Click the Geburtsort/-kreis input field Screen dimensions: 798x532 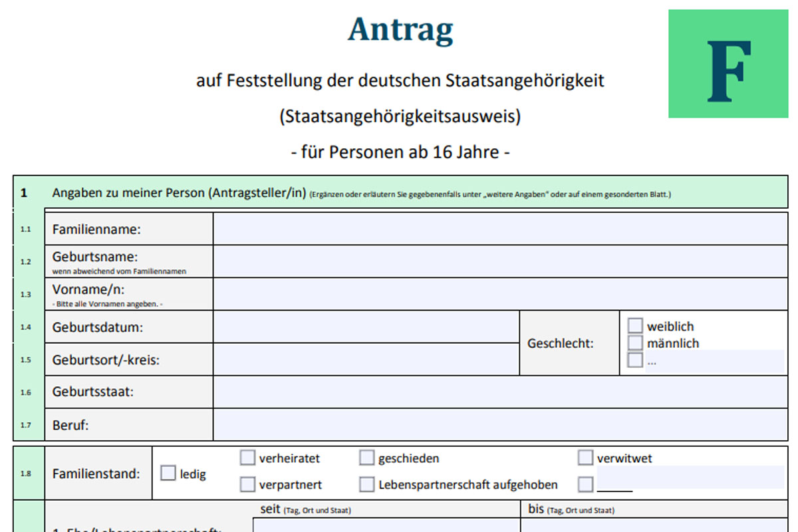pos(366,359)
